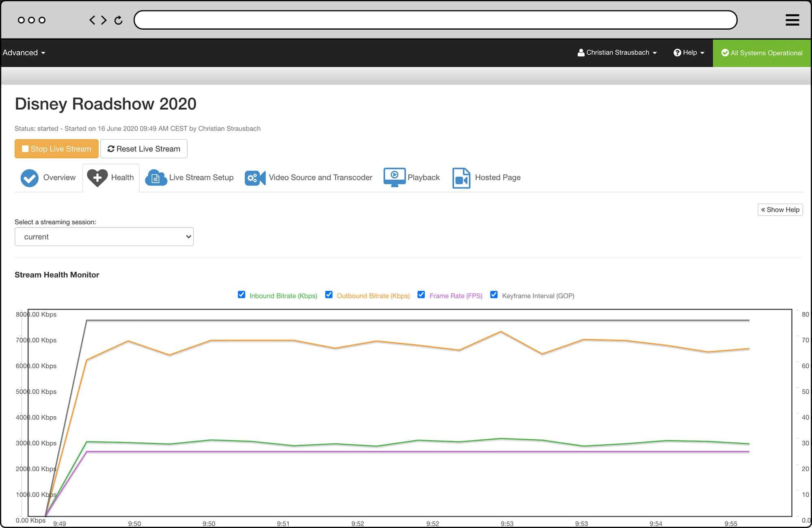Uncheck the Frame Rate (FPS) checkbox
Image resolution: width=812 pixels, height=528 pixels.
(x=421, y=294)
